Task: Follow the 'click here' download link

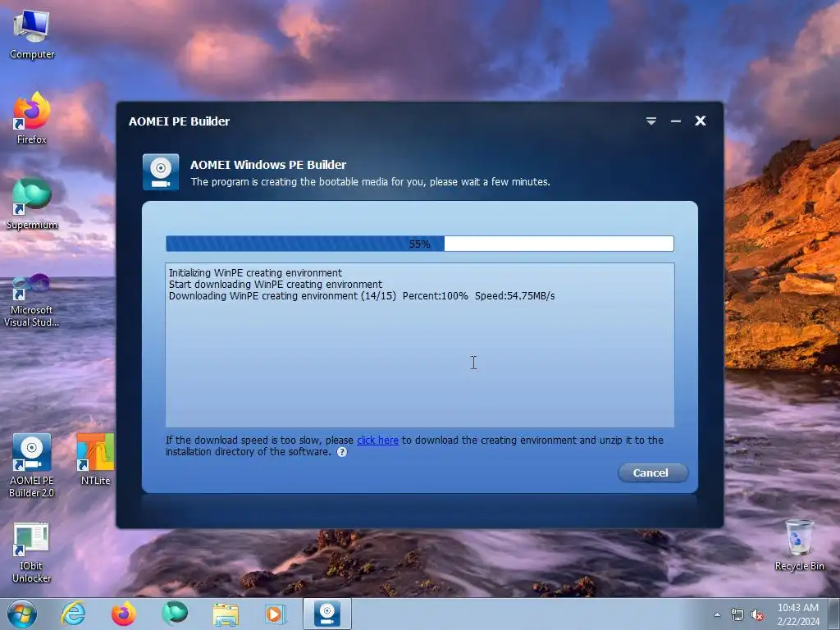Action: tap(377, 441)
